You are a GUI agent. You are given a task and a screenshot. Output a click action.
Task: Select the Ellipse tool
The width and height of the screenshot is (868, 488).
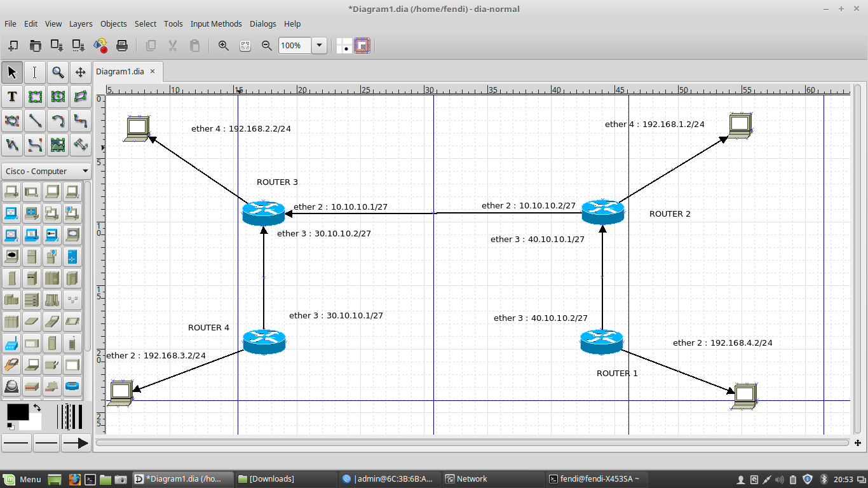(58, 97)
